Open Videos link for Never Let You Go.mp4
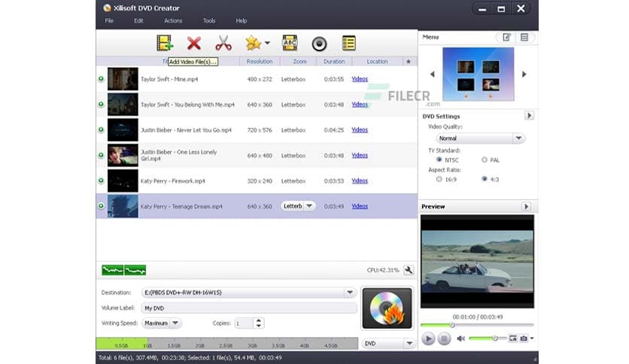Screen dimensions: 629x364 point(360,130)
